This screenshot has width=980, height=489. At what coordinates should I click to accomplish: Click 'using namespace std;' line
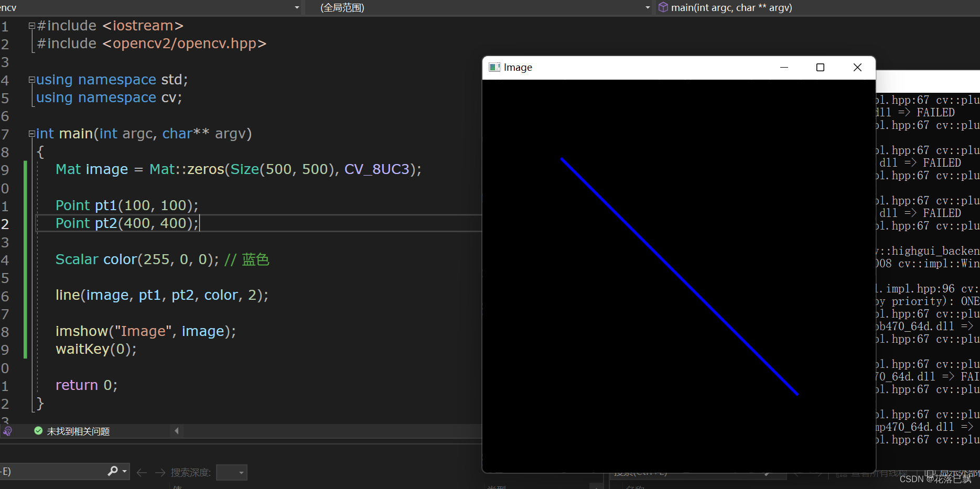(x=112, y=80)
